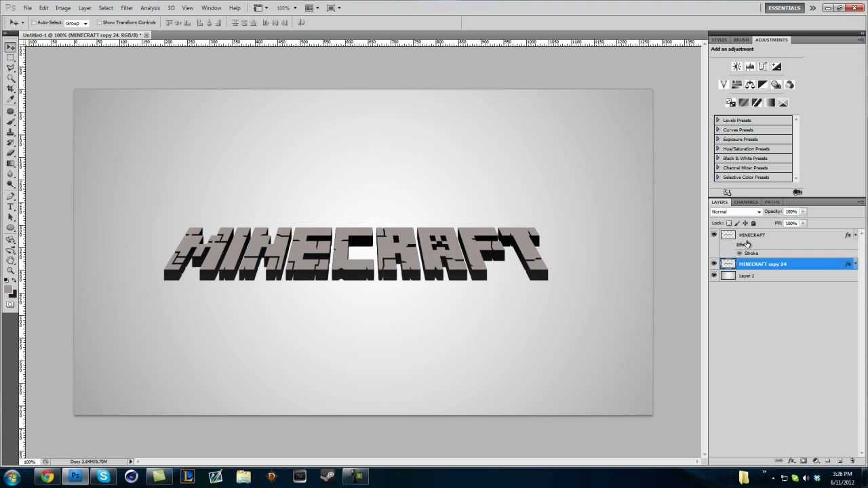
Task: Add a Levels adjustment
Action: coord(750,66)
